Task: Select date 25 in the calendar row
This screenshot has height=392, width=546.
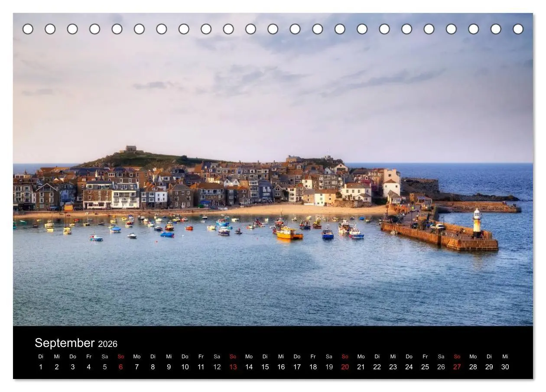Action: coord(425,367)
